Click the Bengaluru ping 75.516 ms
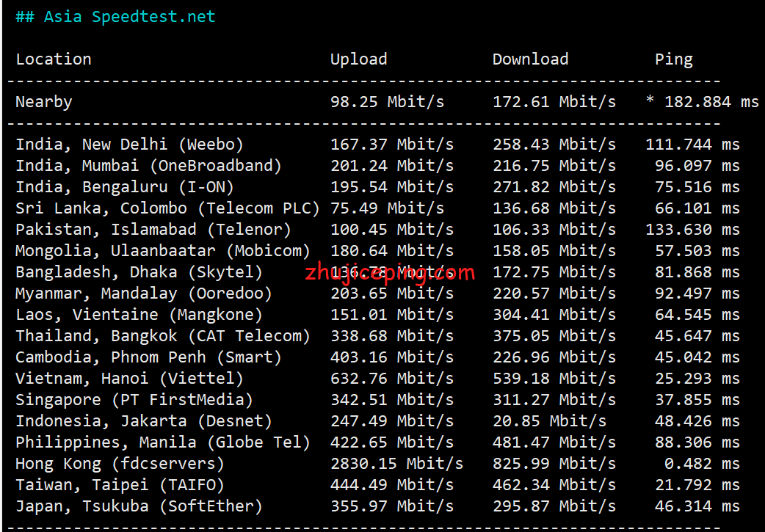The image size is (765, 532). tap(697, 187)
